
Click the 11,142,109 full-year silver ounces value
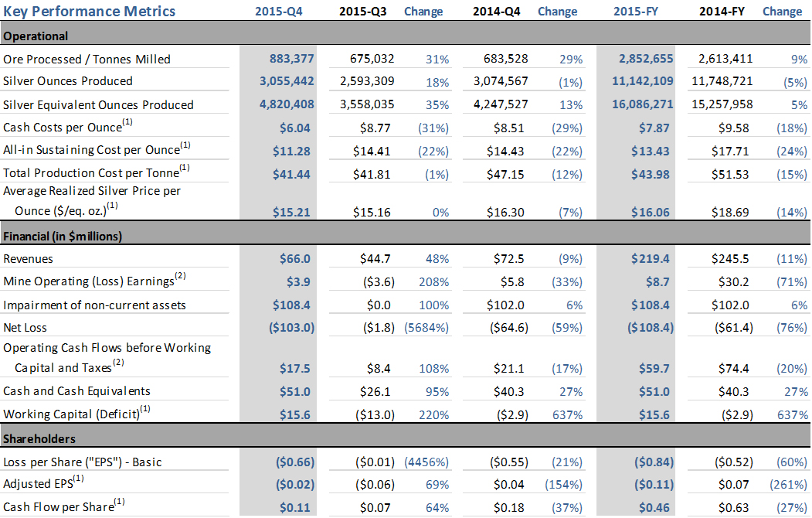(x=642, y=81)
